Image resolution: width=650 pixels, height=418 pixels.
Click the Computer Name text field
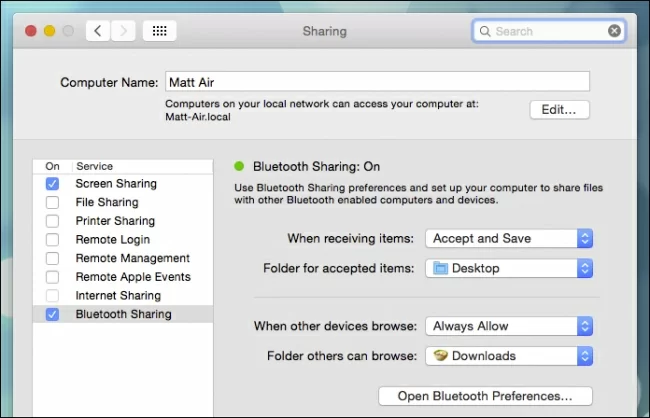pos(377,82)
